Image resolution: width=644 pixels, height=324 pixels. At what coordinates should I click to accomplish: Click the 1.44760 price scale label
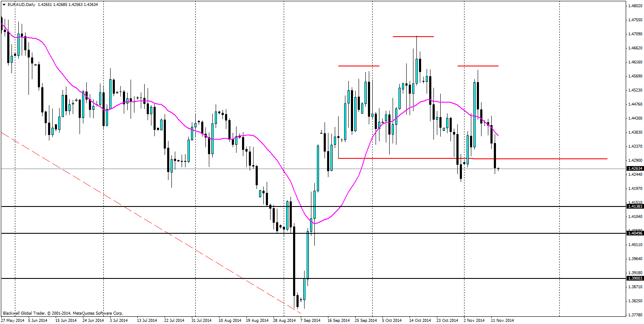coord(635,104)
